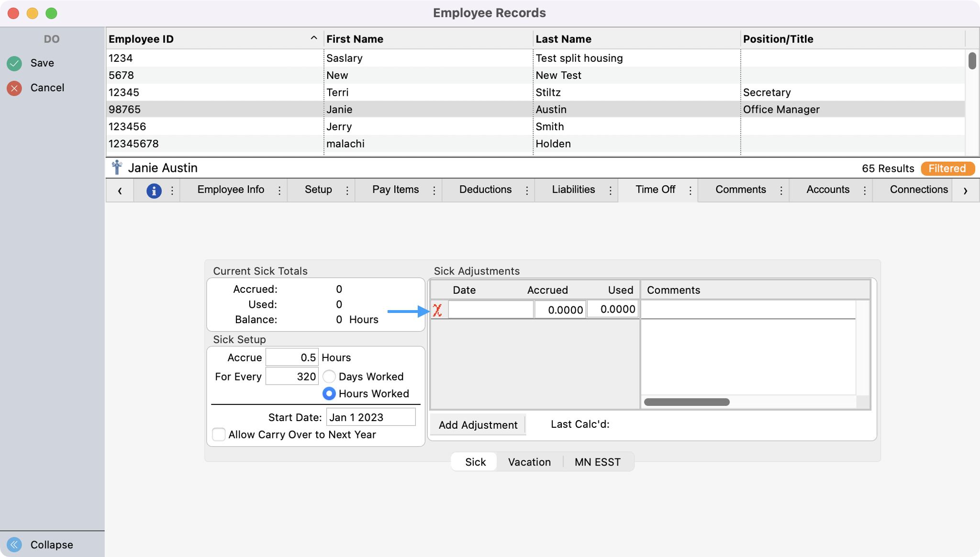Click the green Save checkmark icon

pyautogui.click(x=14, y=63)
